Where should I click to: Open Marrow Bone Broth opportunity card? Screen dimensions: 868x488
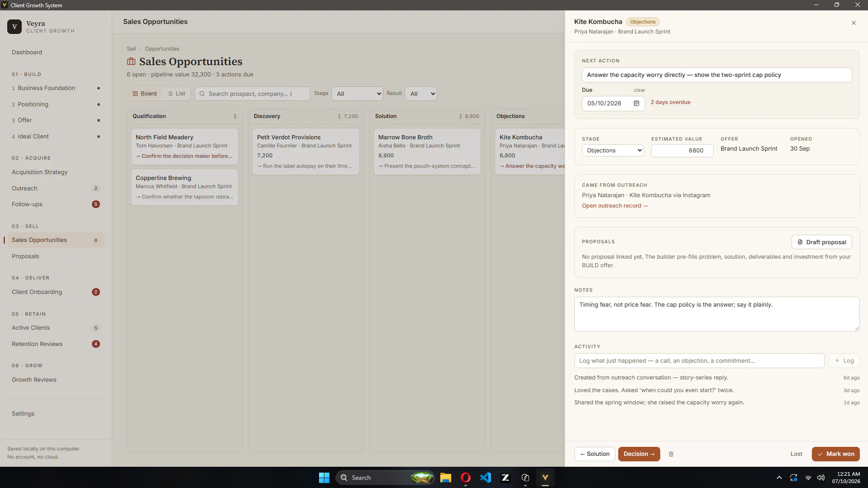point(427,152)
